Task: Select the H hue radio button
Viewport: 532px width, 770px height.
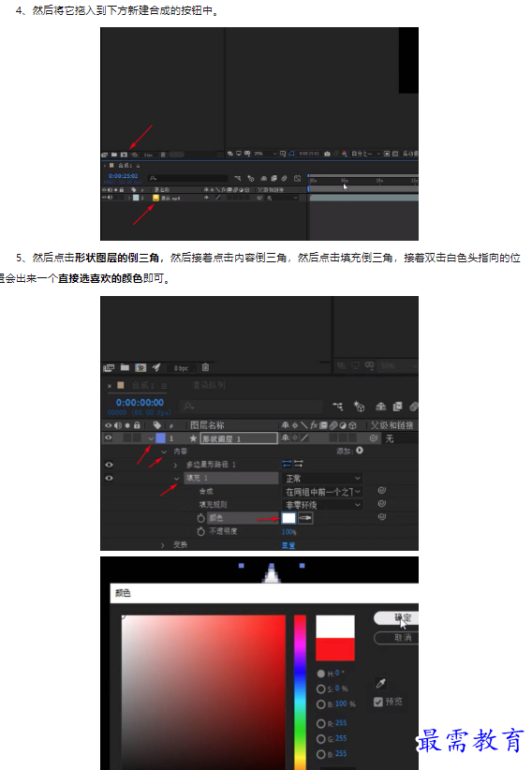Action: pyautogui.click(x=320, y=674)
